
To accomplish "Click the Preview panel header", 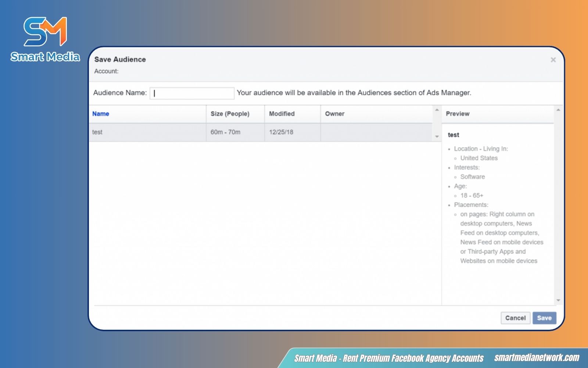I will click(458, 114).
